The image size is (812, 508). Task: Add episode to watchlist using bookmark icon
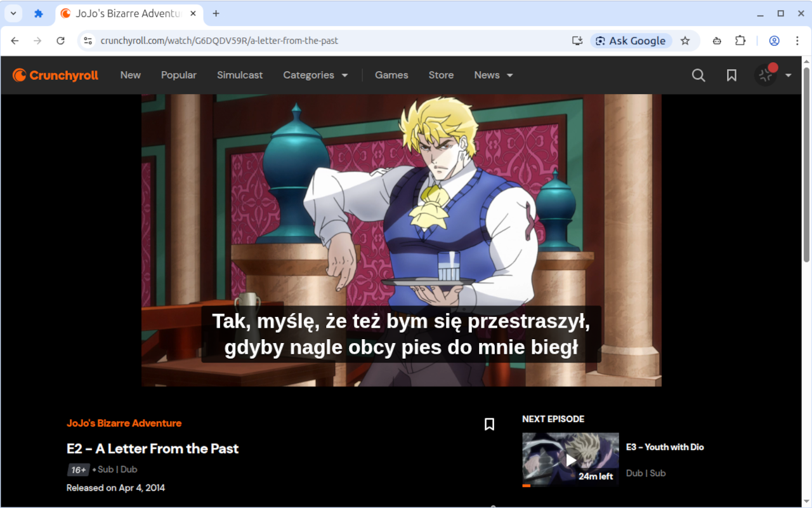(x=489, y=424)
